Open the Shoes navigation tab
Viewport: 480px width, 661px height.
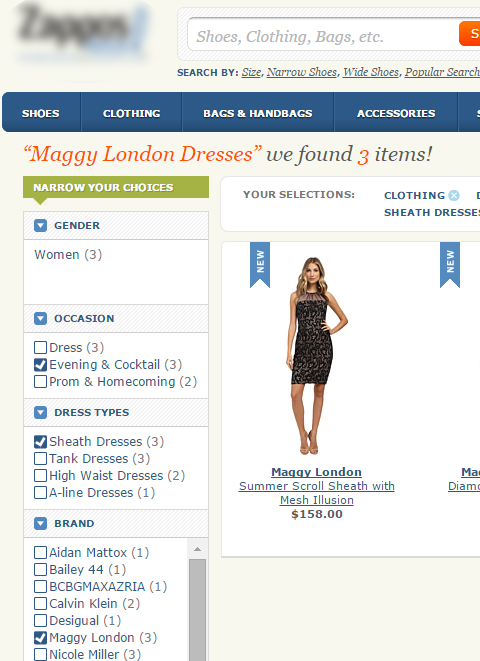point(41,113)
